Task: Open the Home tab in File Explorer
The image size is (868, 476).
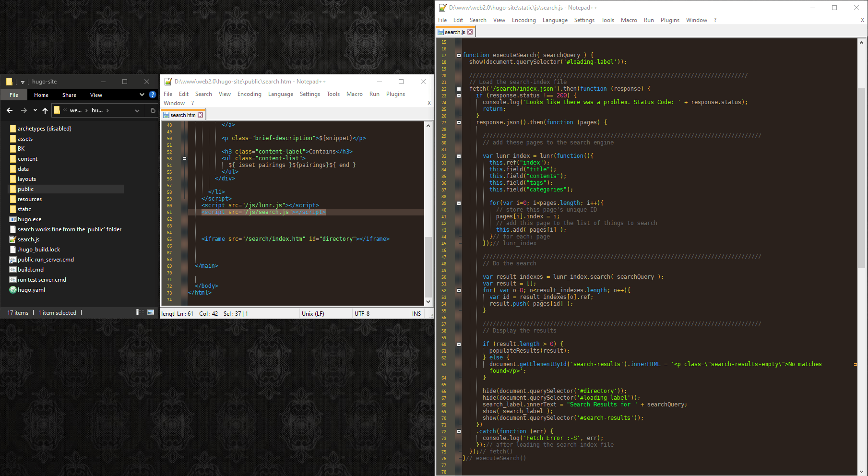Action: 41,95
